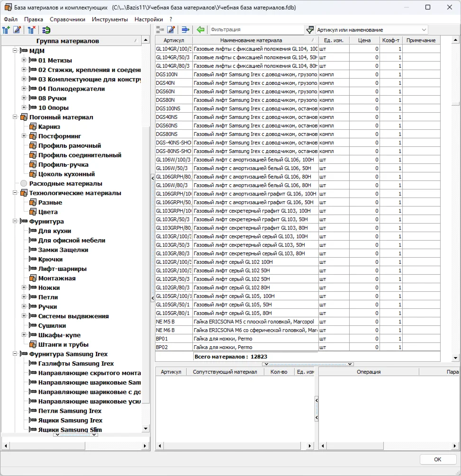Open the Артикул или наименование dropdown
461x476 pixels.
(423, 30)
